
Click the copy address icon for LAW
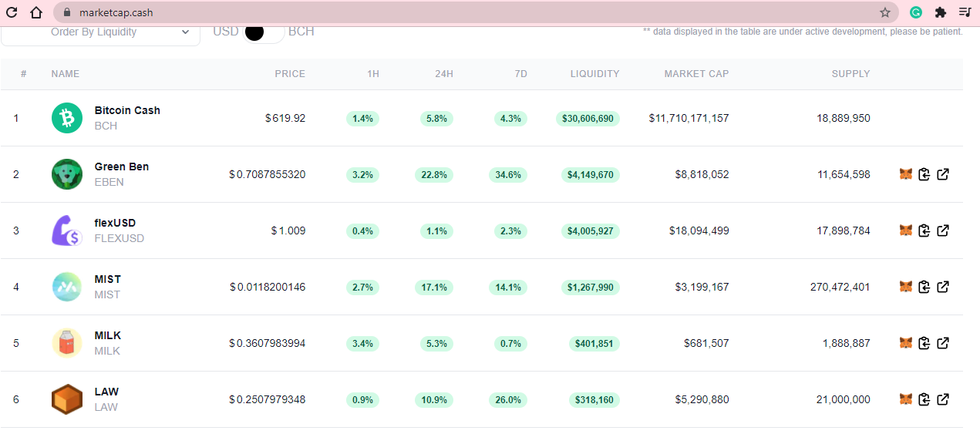[x=924, y=399]
